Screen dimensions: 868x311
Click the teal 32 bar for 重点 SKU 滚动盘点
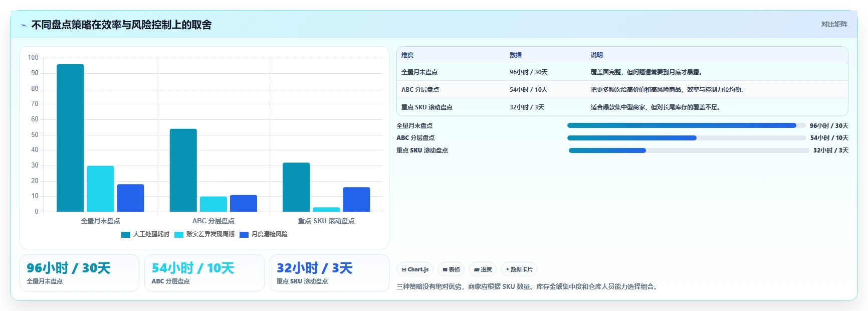click(296, 187)
